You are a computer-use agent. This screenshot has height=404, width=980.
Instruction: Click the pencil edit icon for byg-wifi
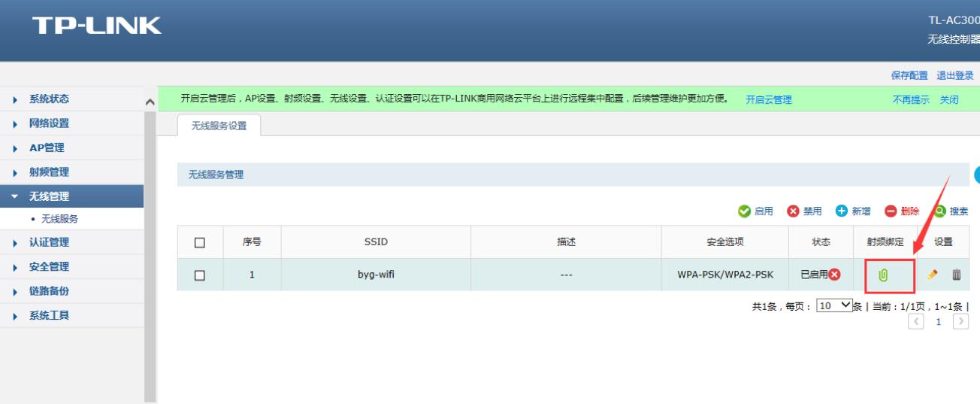click(x=933, y=275)
